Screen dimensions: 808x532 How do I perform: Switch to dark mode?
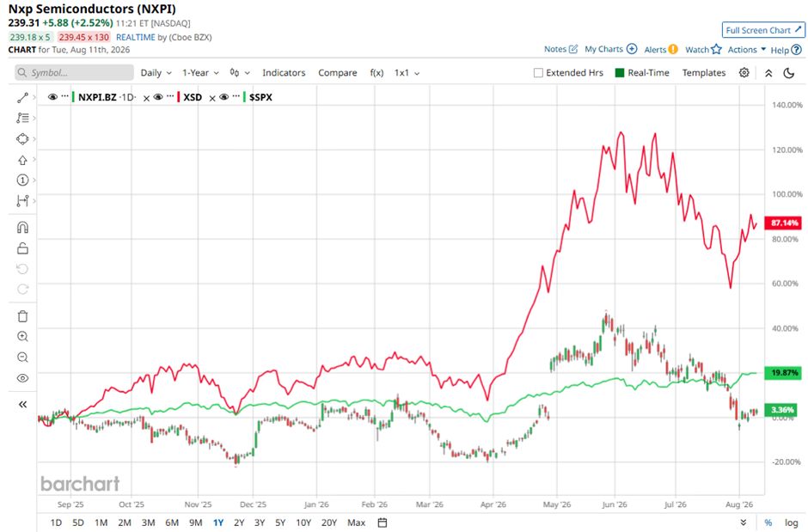(x=789, y=72)
